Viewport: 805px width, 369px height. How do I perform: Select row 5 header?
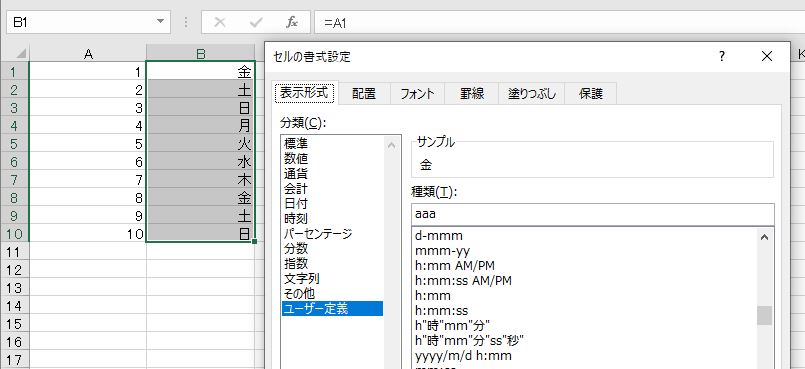14,144
